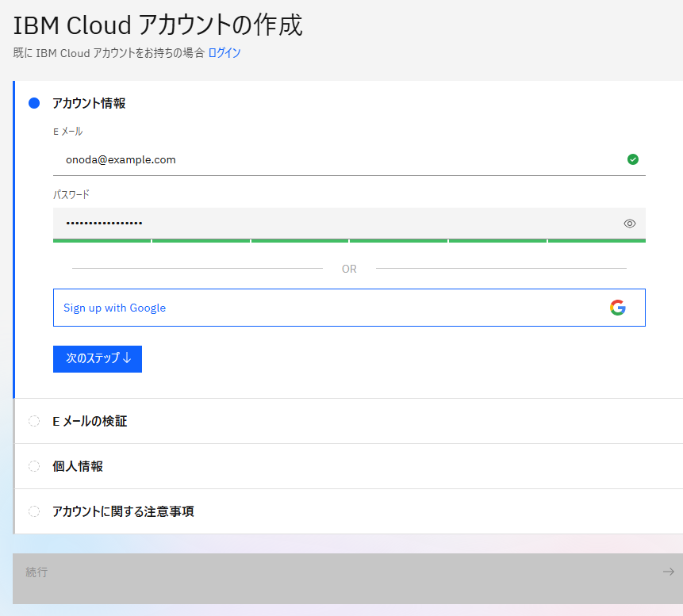Screen dimensions: 683x616
Task: Expand the アカウントに関する注意事項 section
Action: [111, 511]
